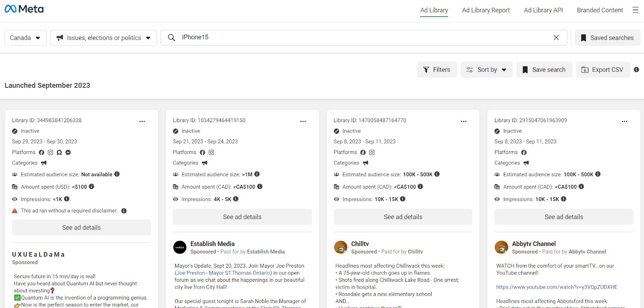Screen dimensions: 644x308
Task: Open the Filters panel
Action: (437, 70)
